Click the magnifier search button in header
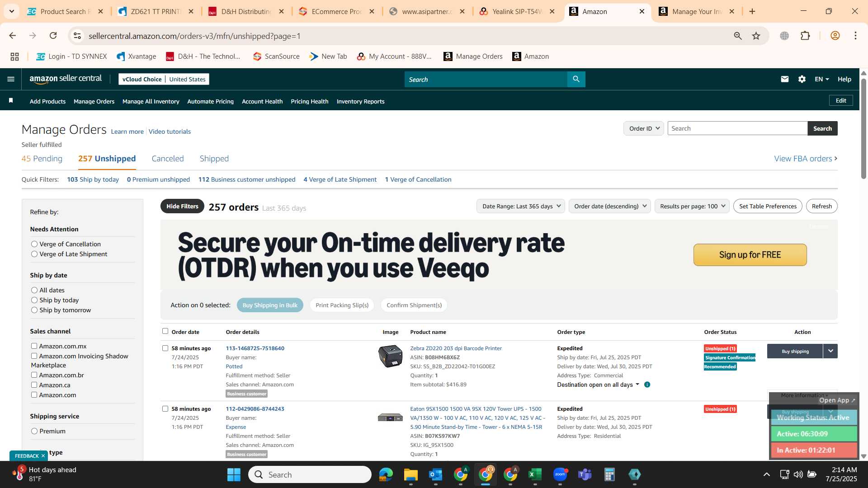 pos(576,79)
